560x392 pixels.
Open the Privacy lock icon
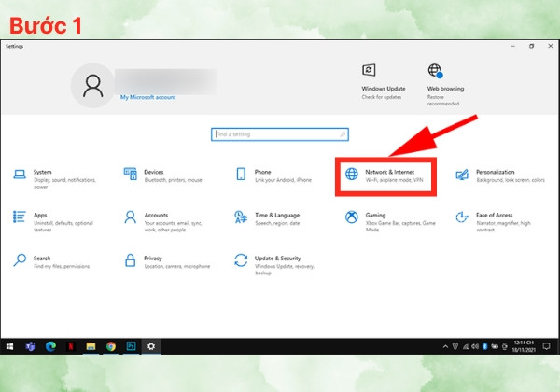pyautogui.click(x=131, y=260)
